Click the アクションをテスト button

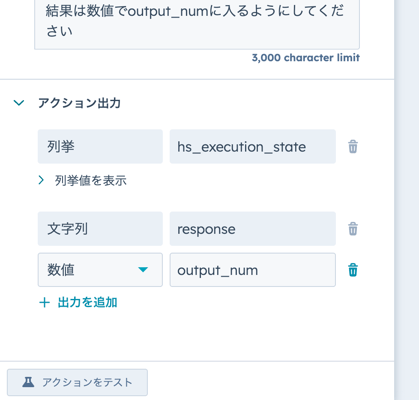pyautogui.click(x=77, y=382)
